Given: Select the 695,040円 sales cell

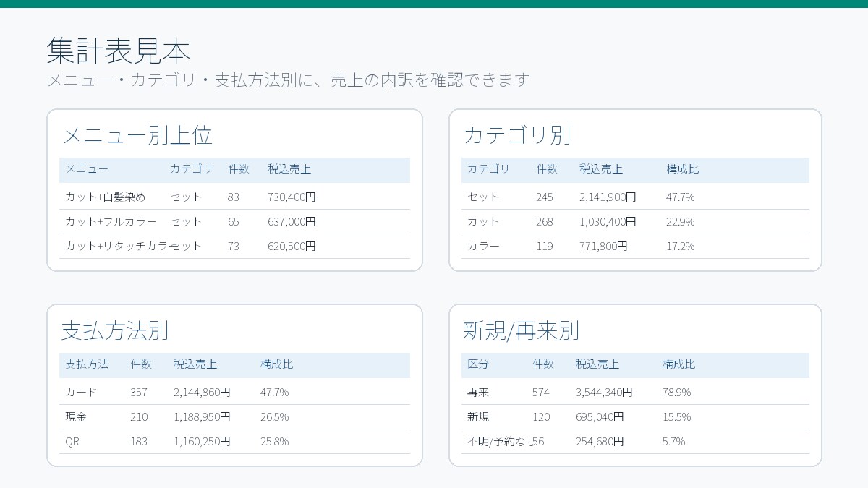Looking at the screenshot, I should [600, 416].
